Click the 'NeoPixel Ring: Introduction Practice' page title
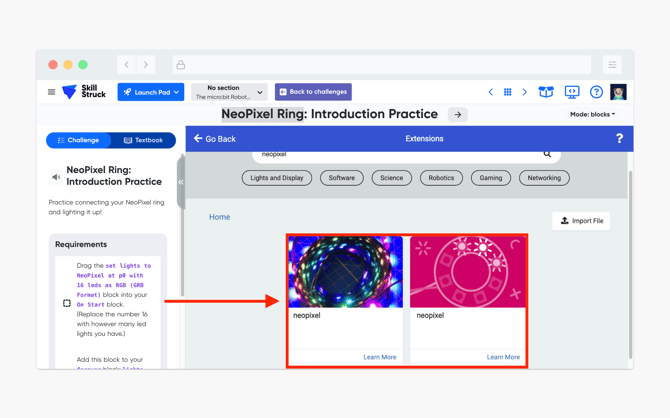This screenshot has width=670, height=418. (x=329, y=114)
